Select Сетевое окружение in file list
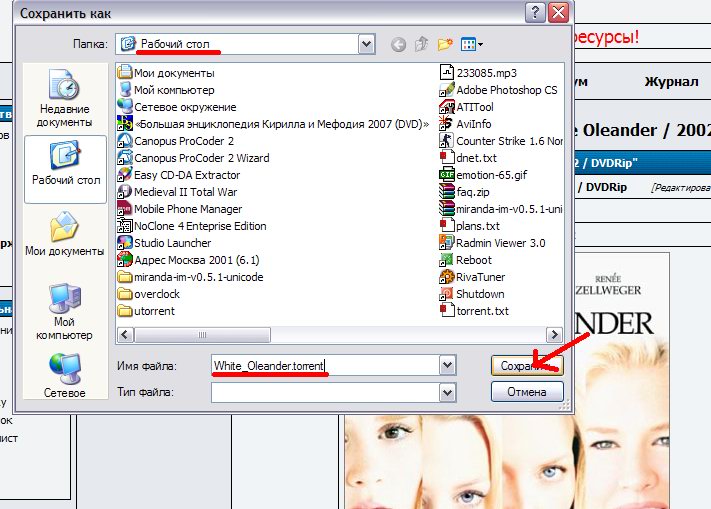Screen dimensions: 711x509 [x=177, y=107]
